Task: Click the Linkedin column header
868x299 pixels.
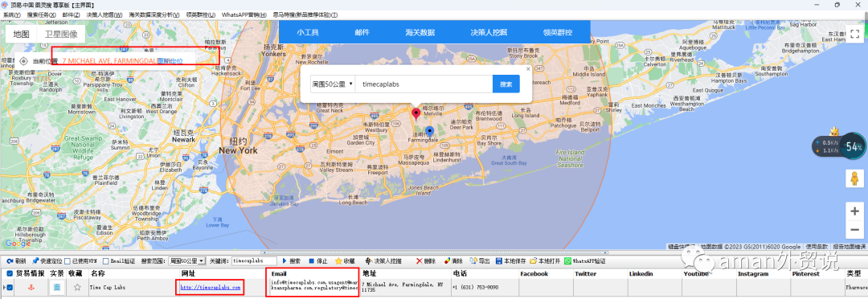Action: pos(641,273)
